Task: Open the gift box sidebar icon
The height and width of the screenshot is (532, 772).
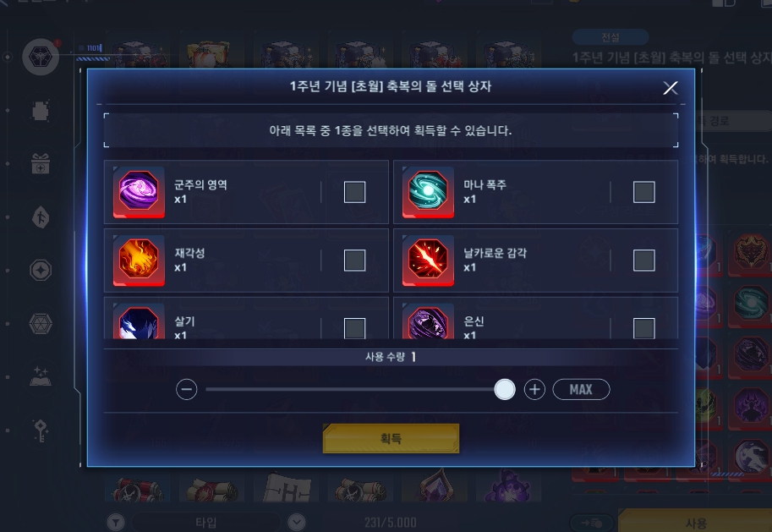Action: tap(41, 163)
